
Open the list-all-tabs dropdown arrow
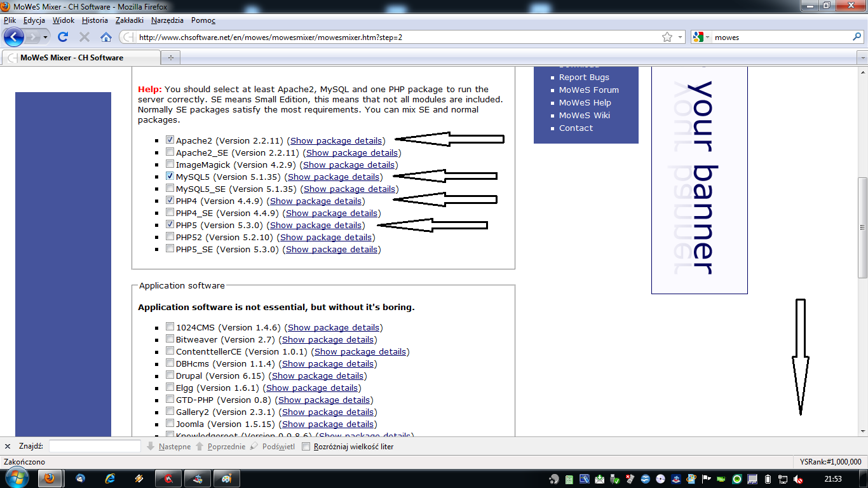click(862, 58)
